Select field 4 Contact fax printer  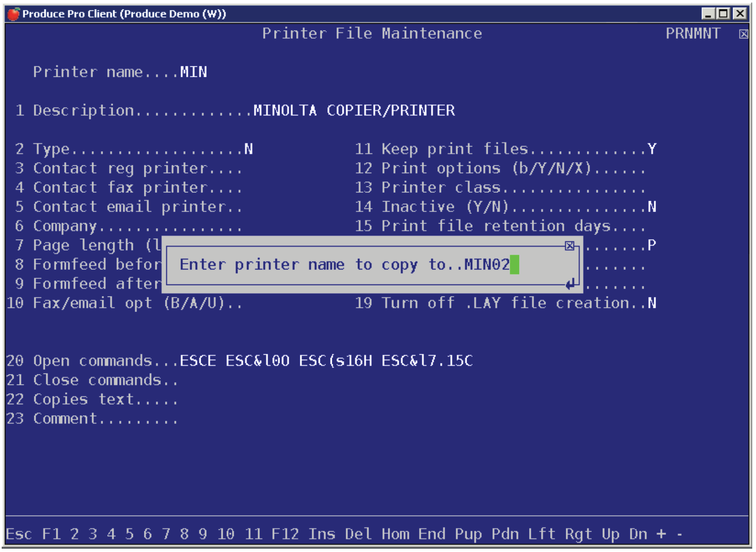point(129,188)
